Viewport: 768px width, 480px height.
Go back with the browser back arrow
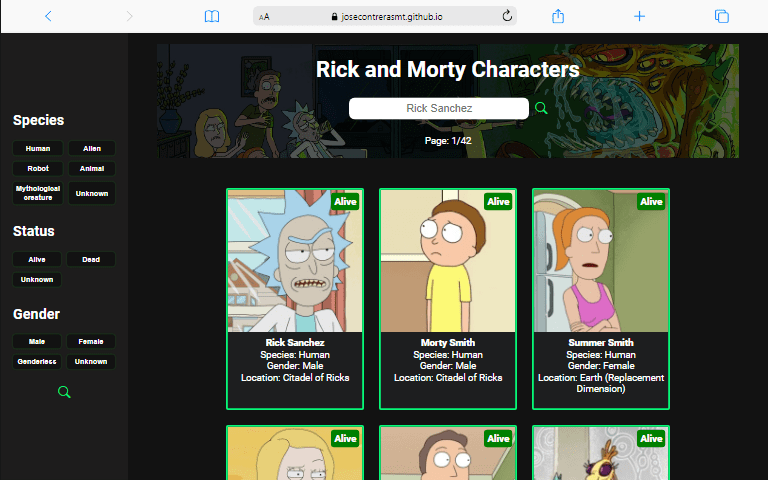tap(48, 16)
